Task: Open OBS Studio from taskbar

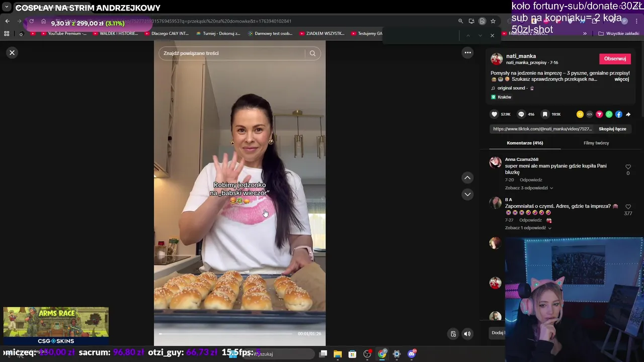Action: [x=367, y=354]
